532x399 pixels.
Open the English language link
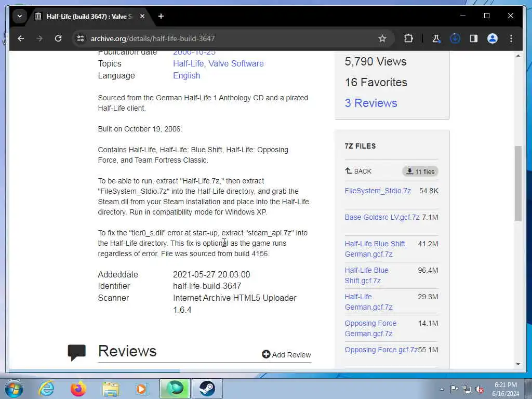coord(187,75)
